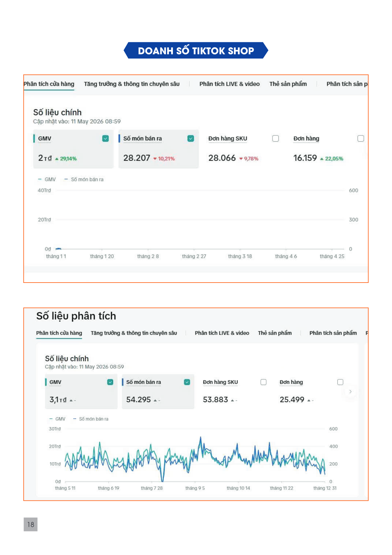
Task: Switch to Phân tích LIVE & video in 2Tđ panel
Action: [230, 84]
